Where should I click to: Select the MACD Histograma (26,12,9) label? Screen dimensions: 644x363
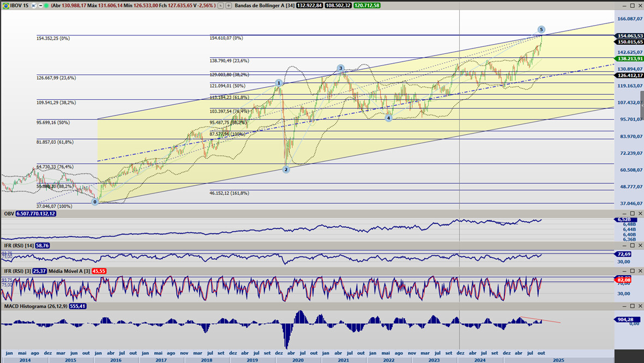[35, 306]
